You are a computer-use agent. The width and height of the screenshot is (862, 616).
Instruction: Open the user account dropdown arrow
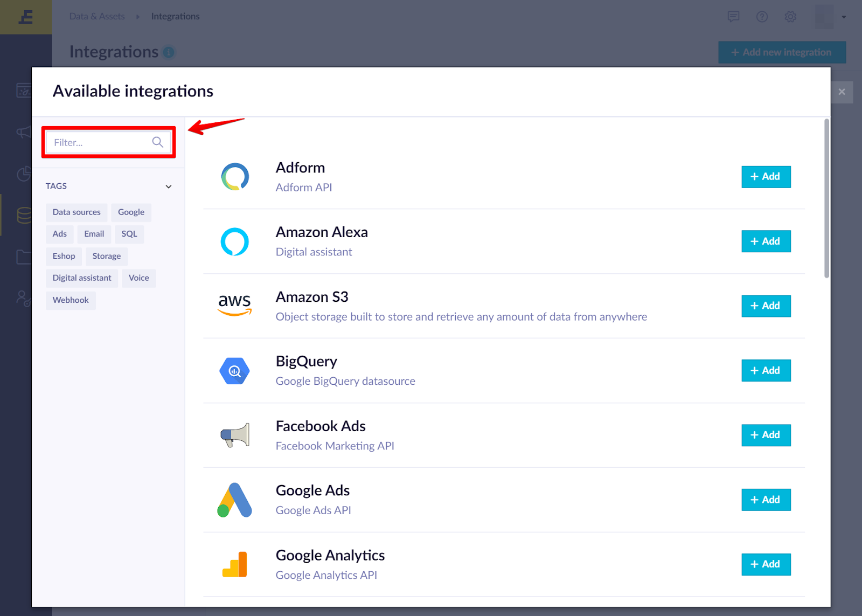pyautogui.click(x=844, y=17)
